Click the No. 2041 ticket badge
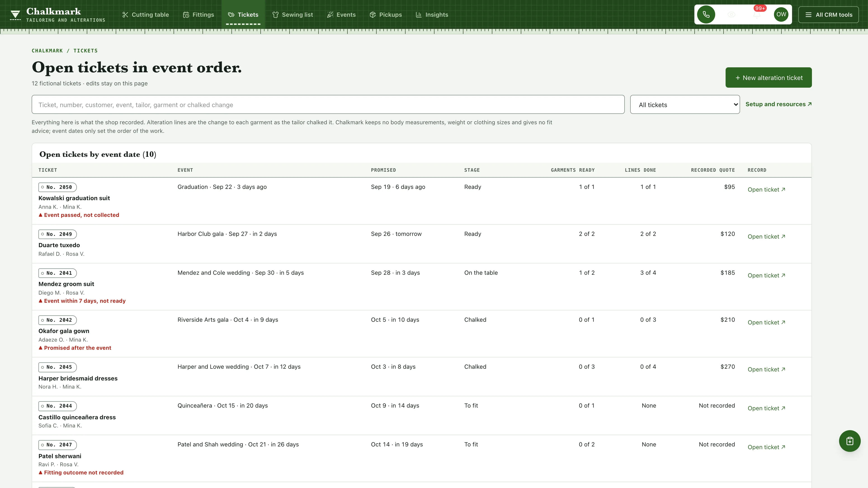Screen dimensions: 868x488 [58, 273]
